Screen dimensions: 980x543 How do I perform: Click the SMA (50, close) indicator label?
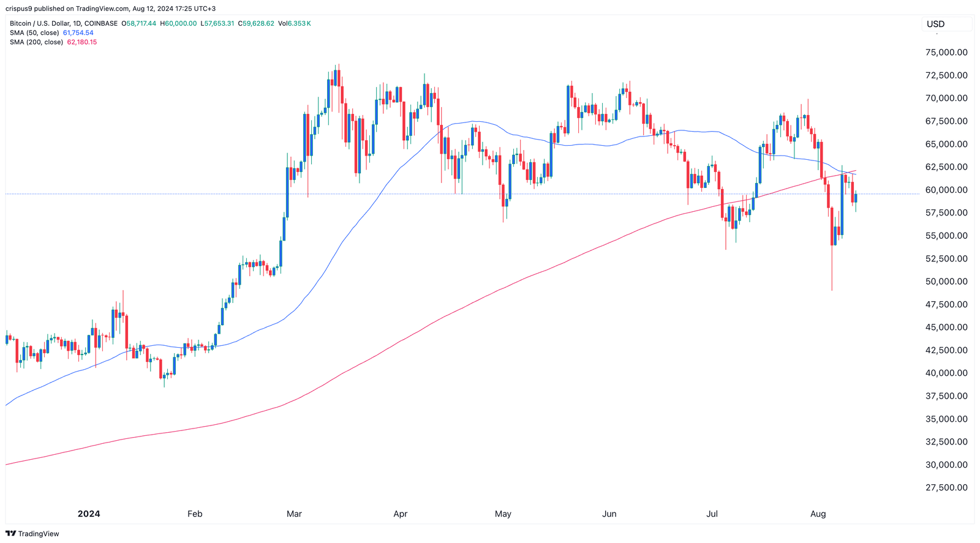point(34,32)
